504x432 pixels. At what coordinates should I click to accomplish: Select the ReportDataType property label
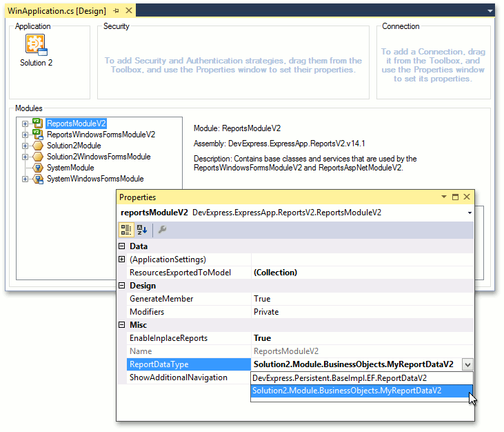(189, 364)
